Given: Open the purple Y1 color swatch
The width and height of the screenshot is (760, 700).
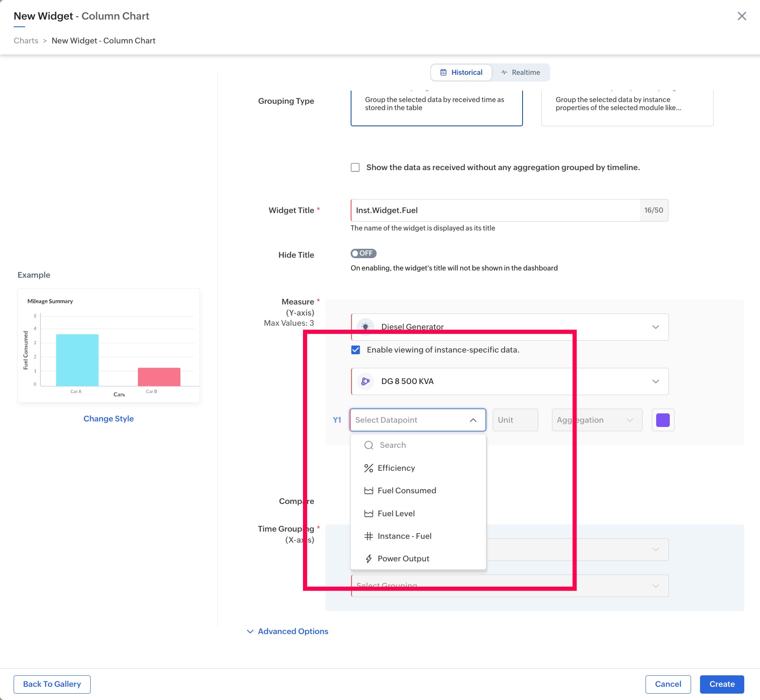Looking at the screenshot, I should click(x=663, y=420).
